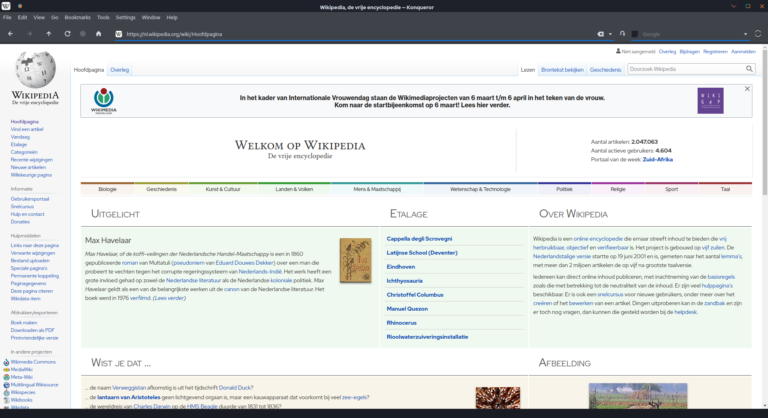Open the Settings menu
The width and height of the screenshot is (768, 418).
[126, 17]
